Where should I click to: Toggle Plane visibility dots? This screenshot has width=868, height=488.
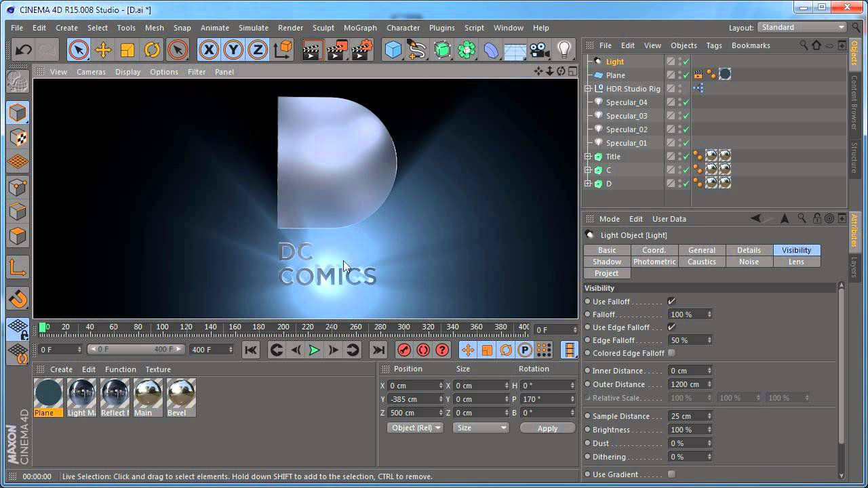click(x=679, y=75)
